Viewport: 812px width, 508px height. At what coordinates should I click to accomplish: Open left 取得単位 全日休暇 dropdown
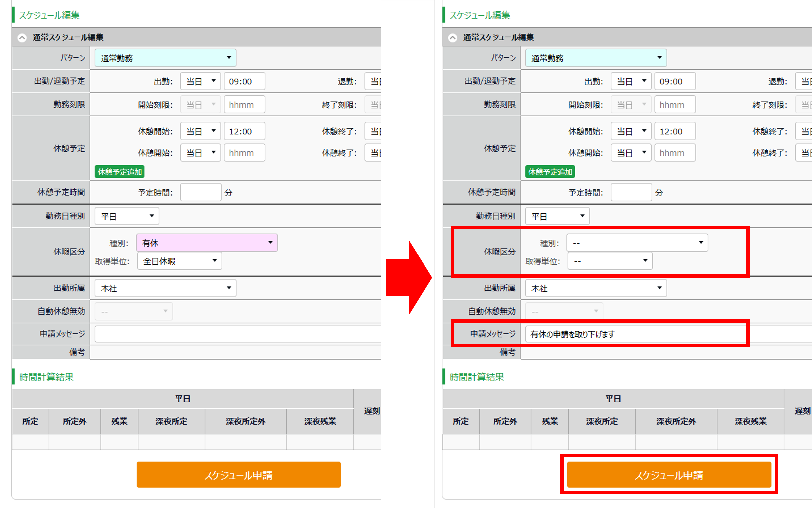(180, 261)
